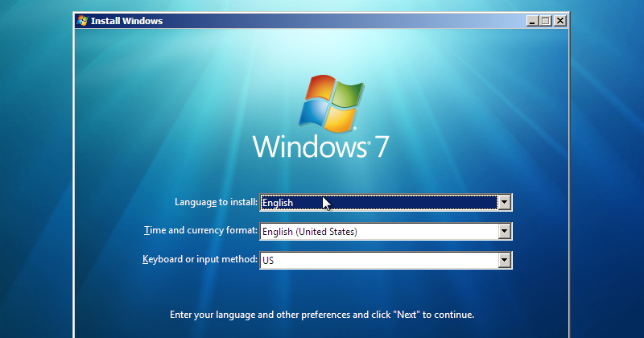Maximize the Install Windows window
This screenshot has width=644, height=338.
point(546,21)
